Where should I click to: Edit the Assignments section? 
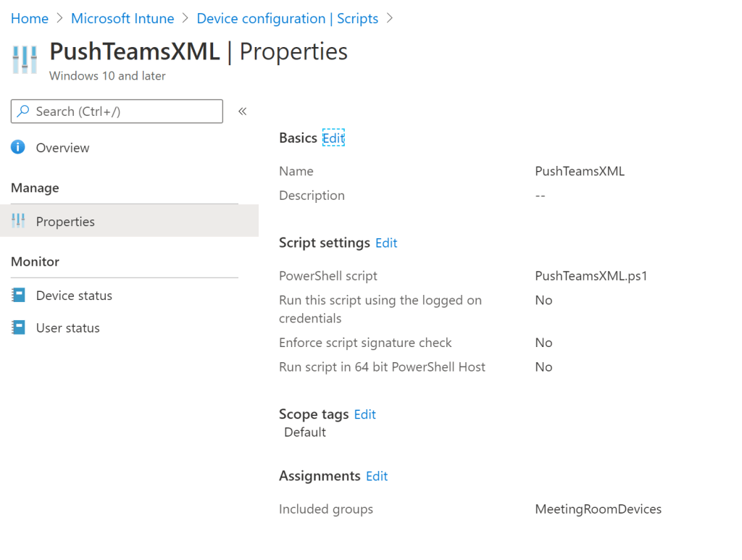coord(377,476)
